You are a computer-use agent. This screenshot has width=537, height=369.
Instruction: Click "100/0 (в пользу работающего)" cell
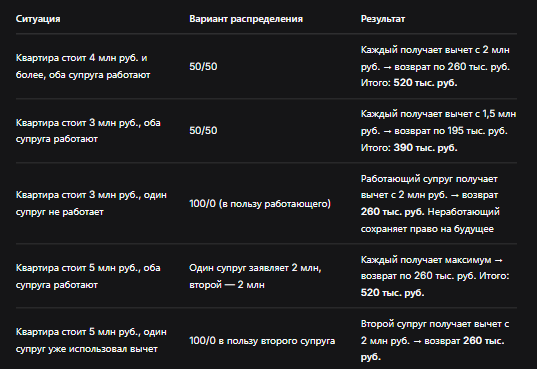coord(260,204)
